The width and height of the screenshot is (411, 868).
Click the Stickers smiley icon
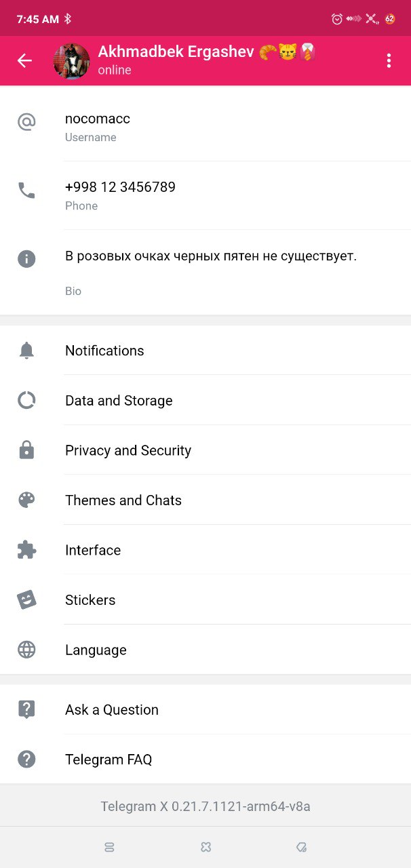(x=26, y=600)
